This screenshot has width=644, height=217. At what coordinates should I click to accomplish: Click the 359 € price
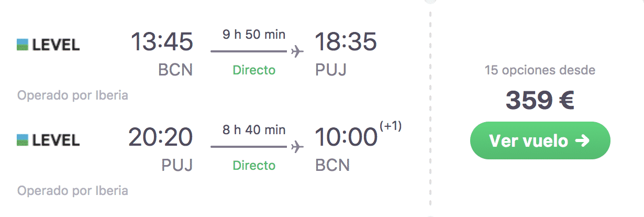540,101
